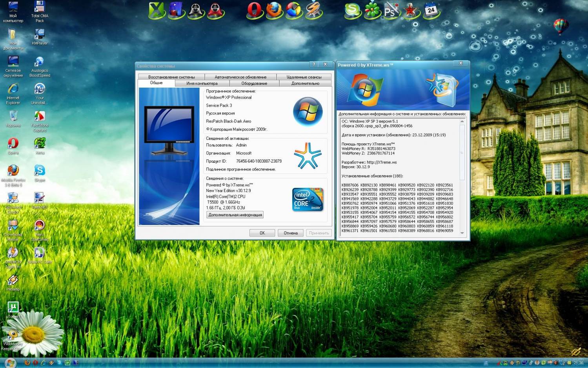Launch ICQ flower icon in top dock
Viewport: 588px width, 368px height.
coord(372,10)
